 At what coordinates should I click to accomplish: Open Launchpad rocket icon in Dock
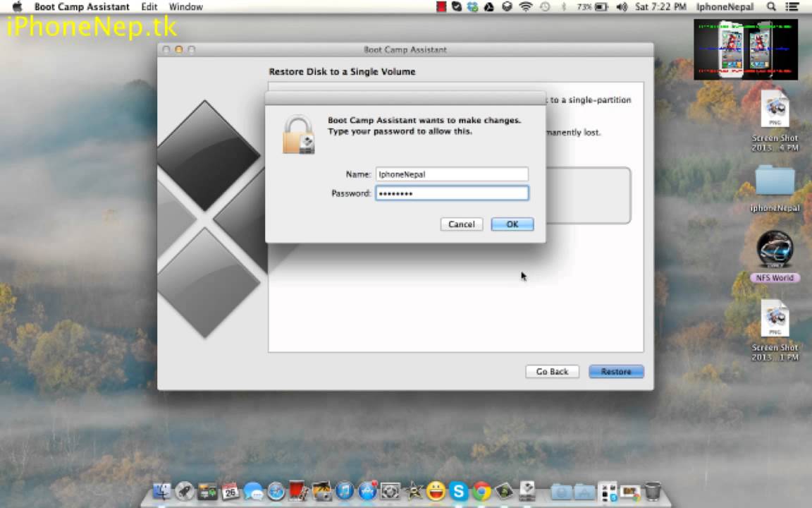click(x=185, y=491)
